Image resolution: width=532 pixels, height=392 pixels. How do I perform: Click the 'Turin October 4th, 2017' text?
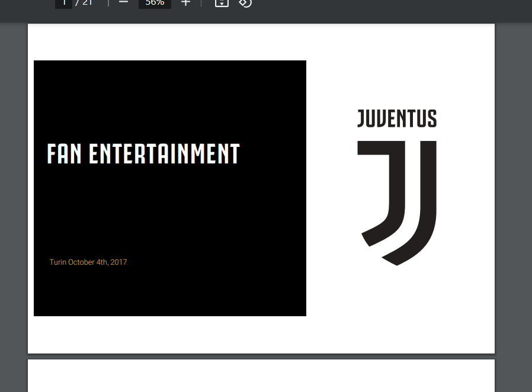[x=88, y=262]
